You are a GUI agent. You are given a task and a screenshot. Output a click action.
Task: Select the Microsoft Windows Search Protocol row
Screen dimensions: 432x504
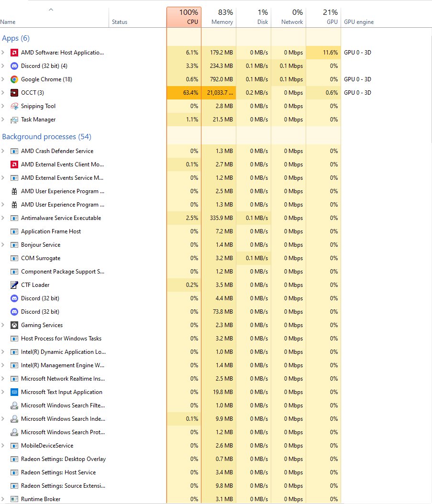(170, 432)
